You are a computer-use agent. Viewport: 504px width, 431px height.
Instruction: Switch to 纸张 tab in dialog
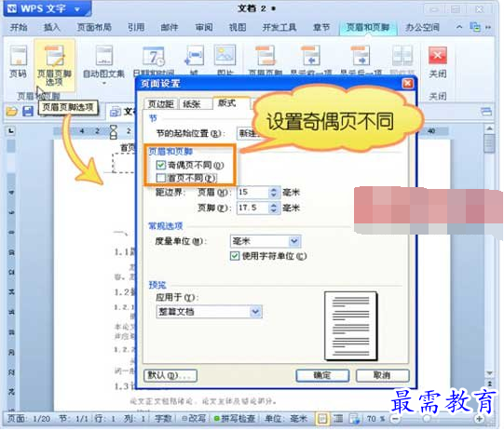(x=192, y=103)
